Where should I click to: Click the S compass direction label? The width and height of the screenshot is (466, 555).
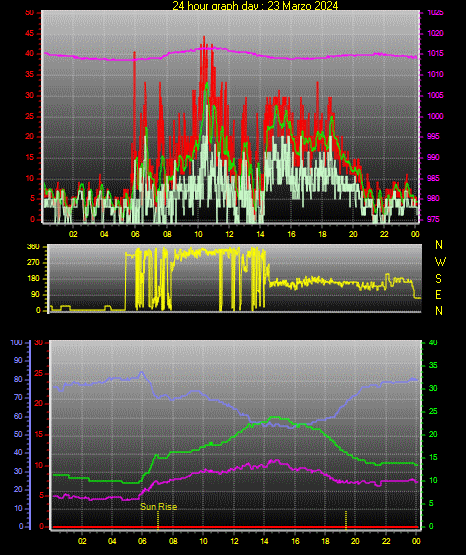click(x=438, y=279)
